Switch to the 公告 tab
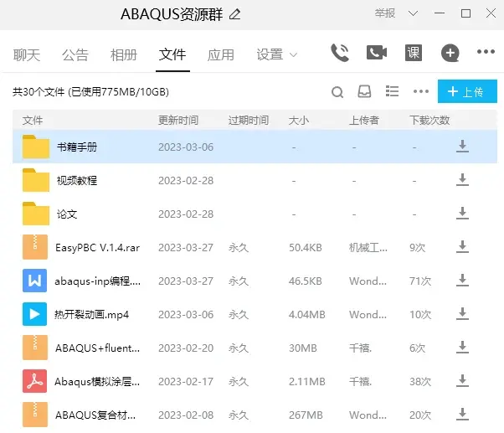This screenshot has width=504, height=433. (75, 55)
